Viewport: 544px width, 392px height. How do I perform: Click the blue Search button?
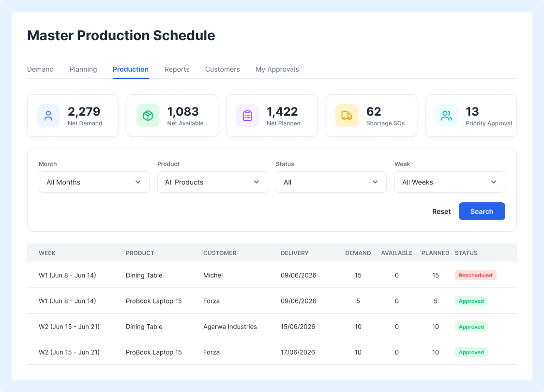(482, 211)
